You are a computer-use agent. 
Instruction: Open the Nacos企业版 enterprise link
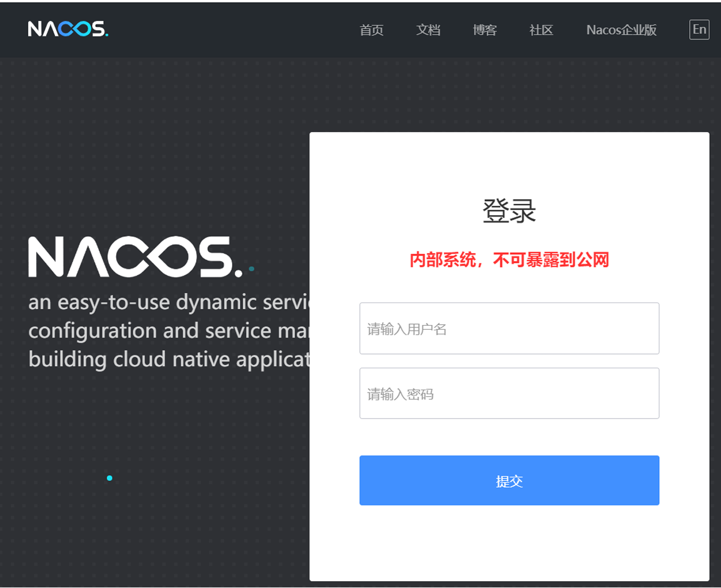point(621,30)
